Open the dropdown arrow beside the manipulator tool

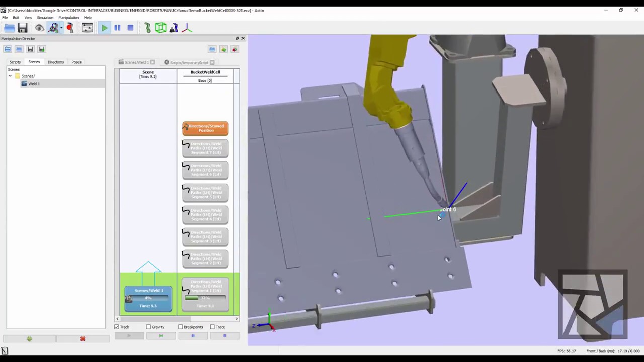pyautogui.click(x=61, y=28)
